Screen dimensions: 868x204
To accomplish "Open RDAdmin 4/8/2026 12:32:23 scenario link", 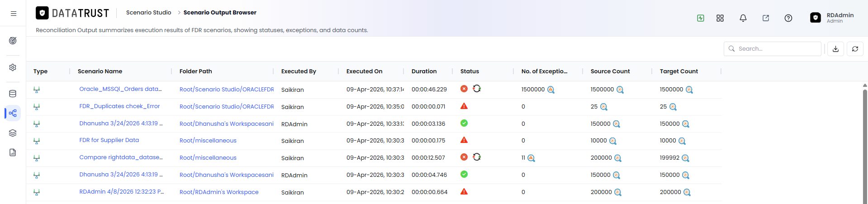I will (x=122, y=192).
